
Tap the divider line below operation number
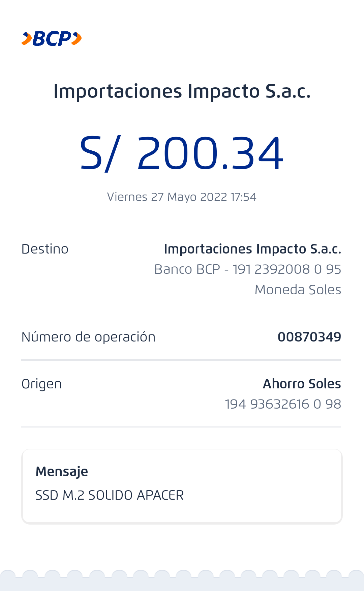click(x=181, y=360)
